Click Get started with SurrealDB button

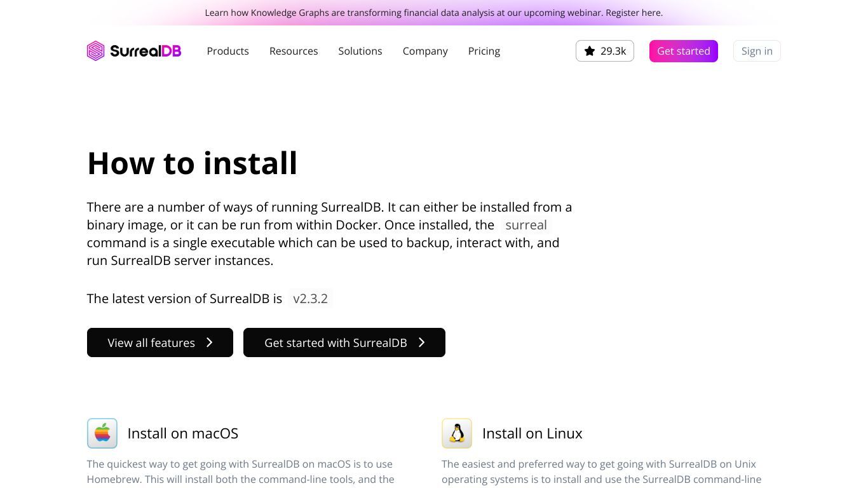[344, 342]
